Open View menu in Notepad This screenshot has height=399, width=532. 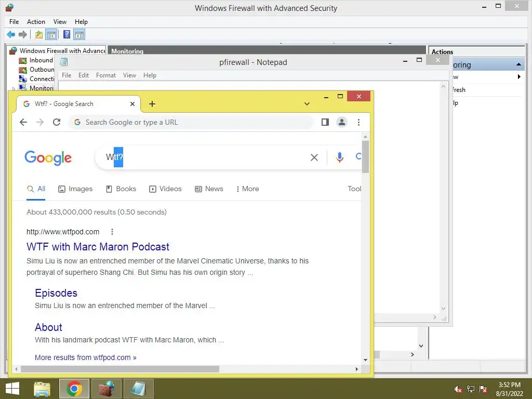point(129,75)
